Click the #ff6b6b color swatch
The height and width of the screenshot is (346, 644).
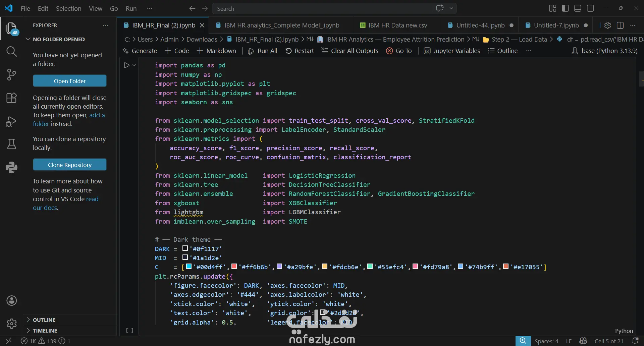tap(234, 266)
